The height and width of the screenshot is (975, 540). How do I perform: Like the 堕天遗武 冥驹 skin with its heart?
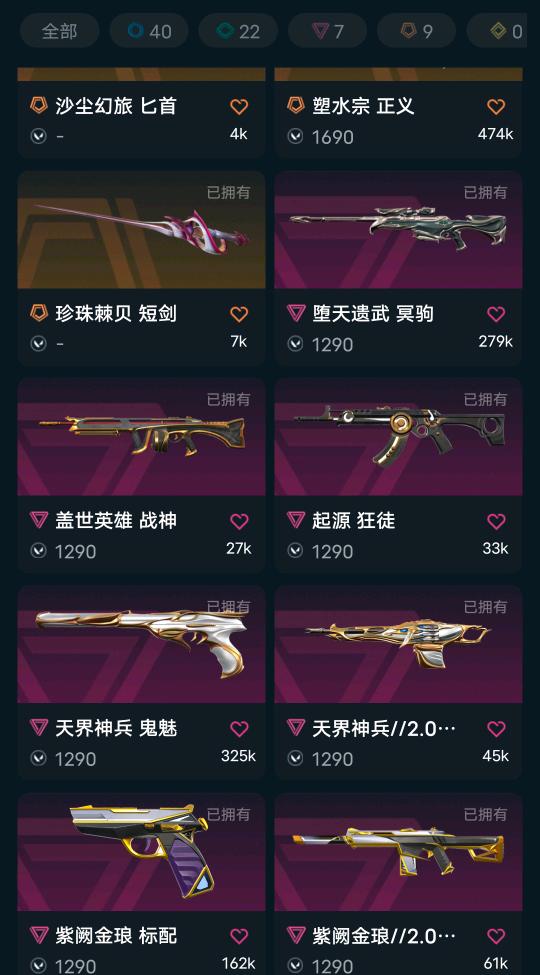[x=496, y=314]
